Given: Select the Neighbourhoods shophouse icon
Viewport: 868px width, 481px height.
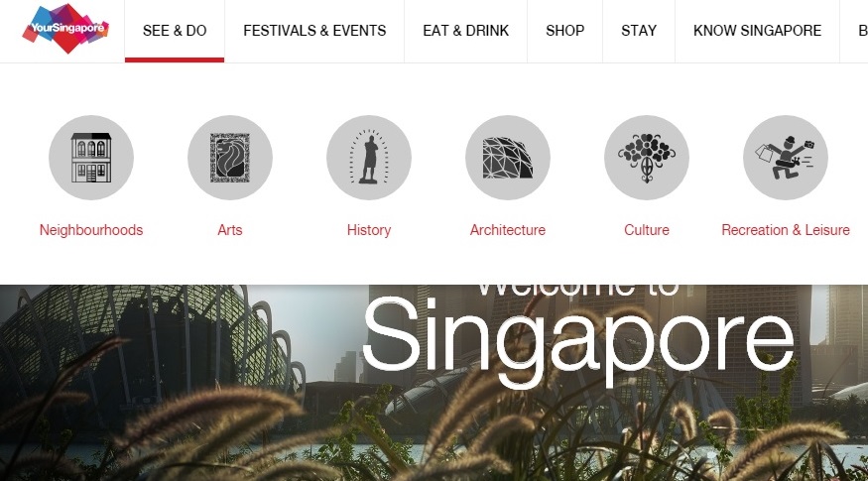Looking at the screenshot, I should 91,158.
